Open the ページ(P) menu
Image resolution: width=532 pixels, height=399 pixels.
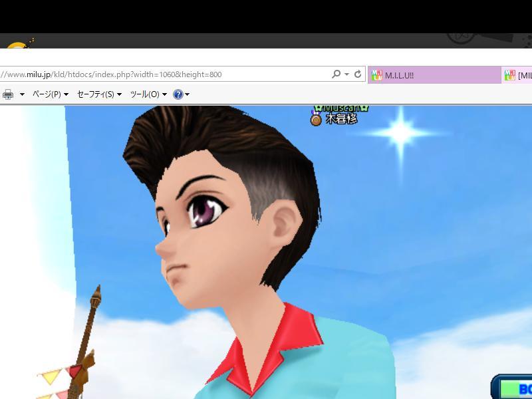51,94
